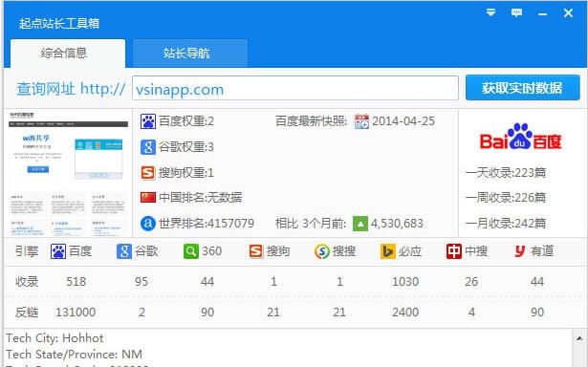Click the 必应 Bing icon in engine row
Image resolution: width=588 pixels, height=367 pixels.
point(388,251)
